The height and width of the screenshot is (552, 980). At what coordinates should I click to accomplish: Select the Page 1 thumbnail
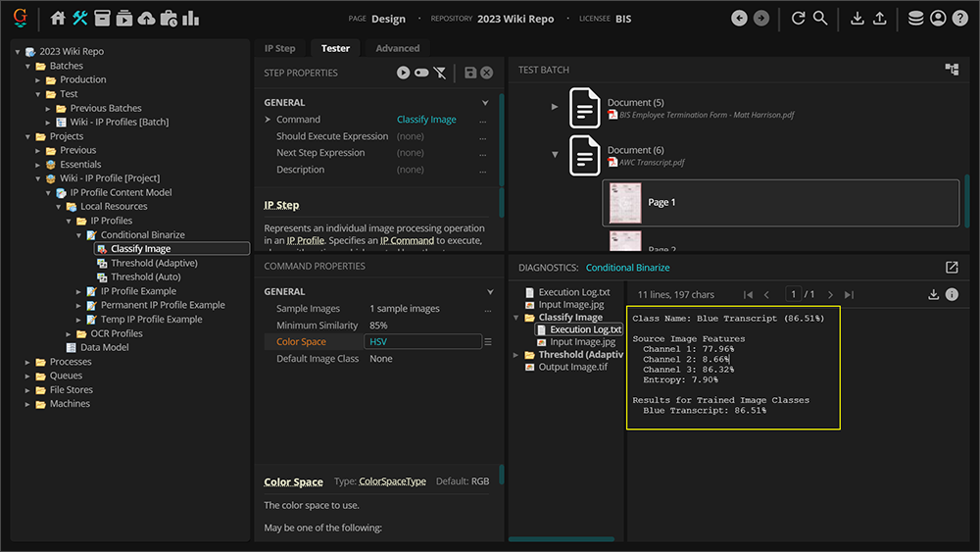(x=625, y=202)
